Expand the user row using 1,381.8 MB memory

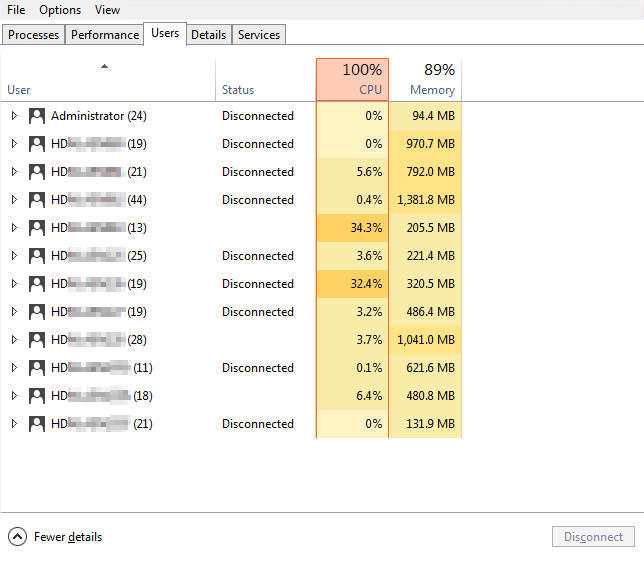14,200
